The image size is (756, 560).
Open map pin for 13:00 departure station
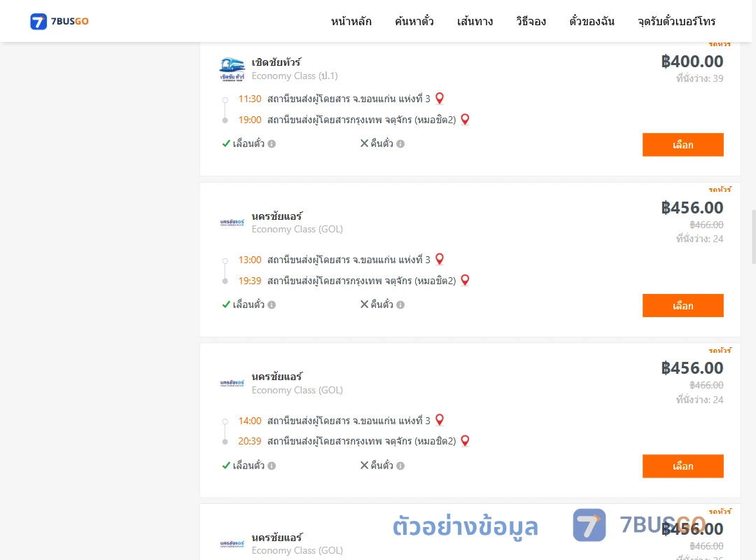[439, 260]
